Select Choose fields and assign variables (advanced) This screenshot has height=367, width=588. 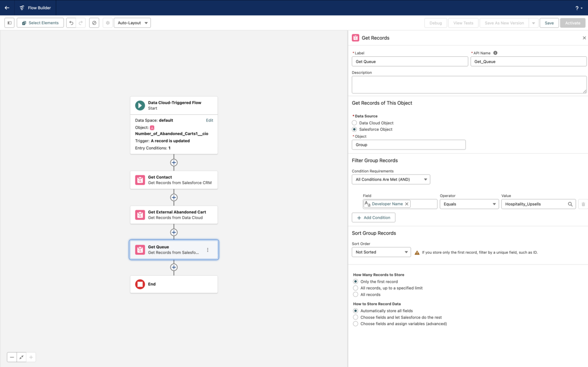tap(356, 323)
